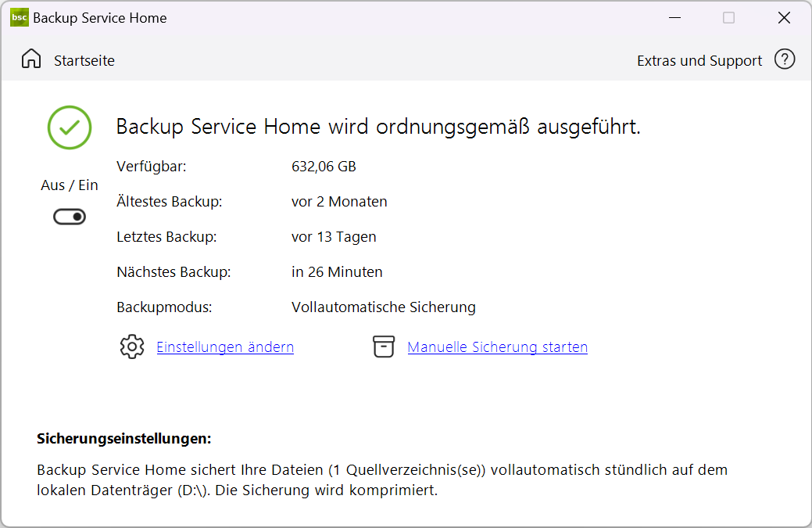Close the Backup Service Home window

[784, 17]
